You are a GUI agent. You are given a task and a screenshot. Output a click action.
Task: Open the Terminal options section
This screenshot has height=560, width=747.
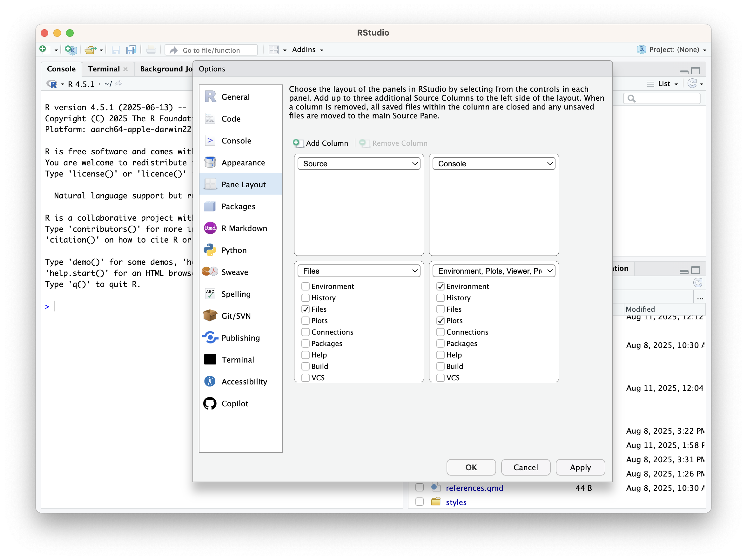[x=240, y=360]
